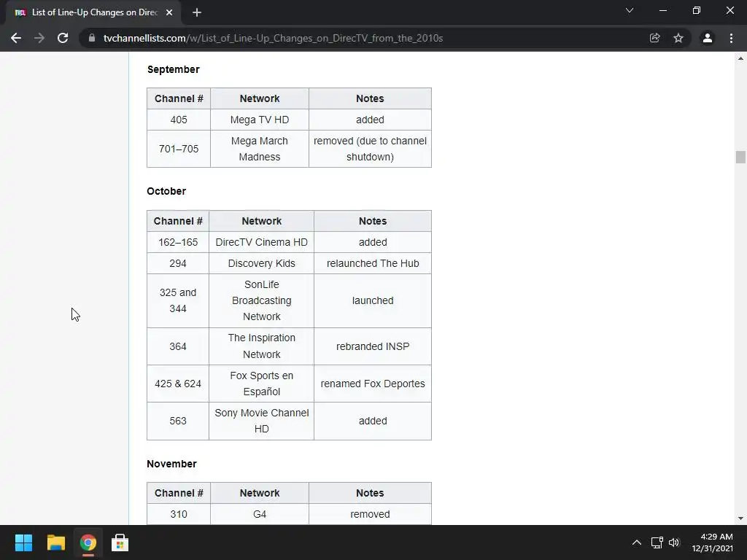Click the forward navigation arrow
The width and height of the screenshot is (747, 560).
coord(39,38)
